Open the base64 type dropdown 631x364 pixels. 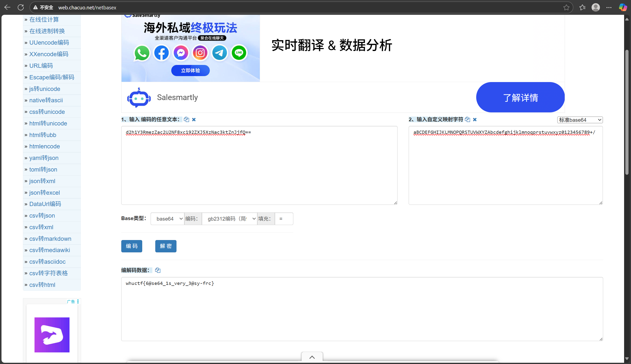[x=168, y=219]
